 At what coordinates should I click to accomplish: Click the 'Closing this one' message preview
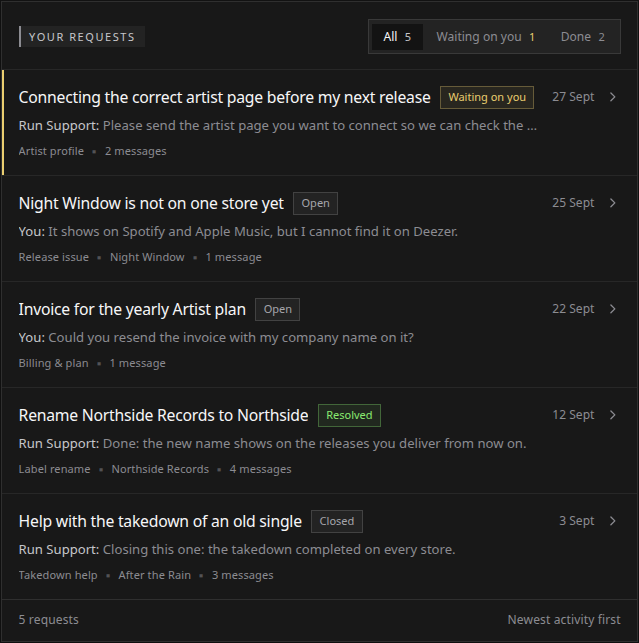279,550
